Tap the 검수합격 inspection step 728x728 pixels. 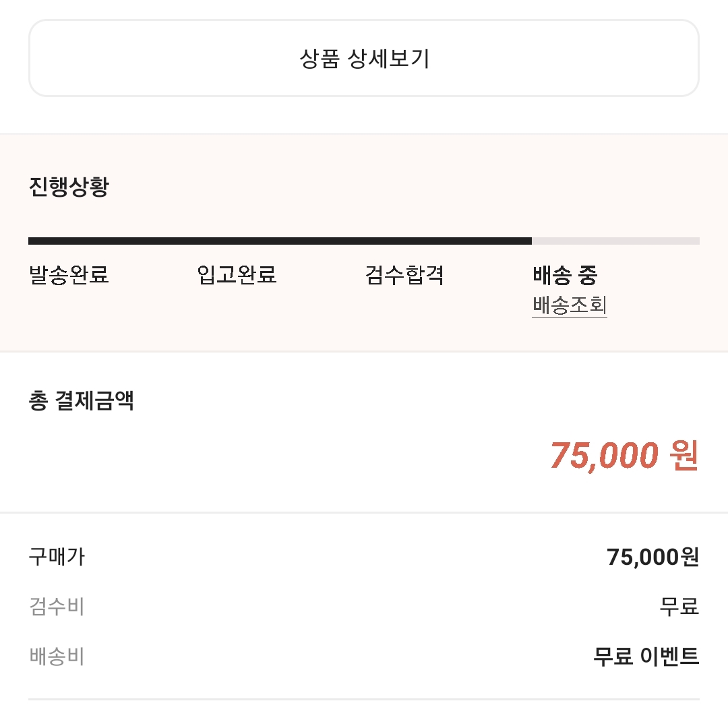pos(402,275)
